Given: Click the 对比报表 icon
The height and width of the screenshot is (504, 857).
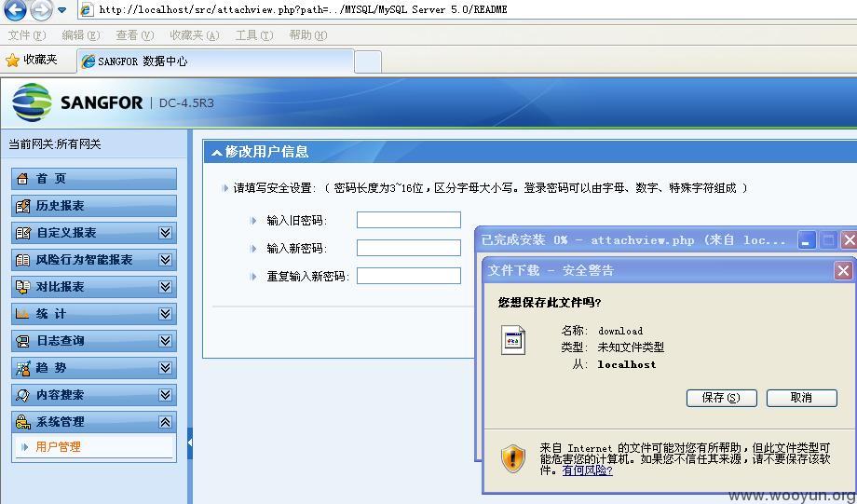Looking at the screenshot, I should (x=23, y=287).
